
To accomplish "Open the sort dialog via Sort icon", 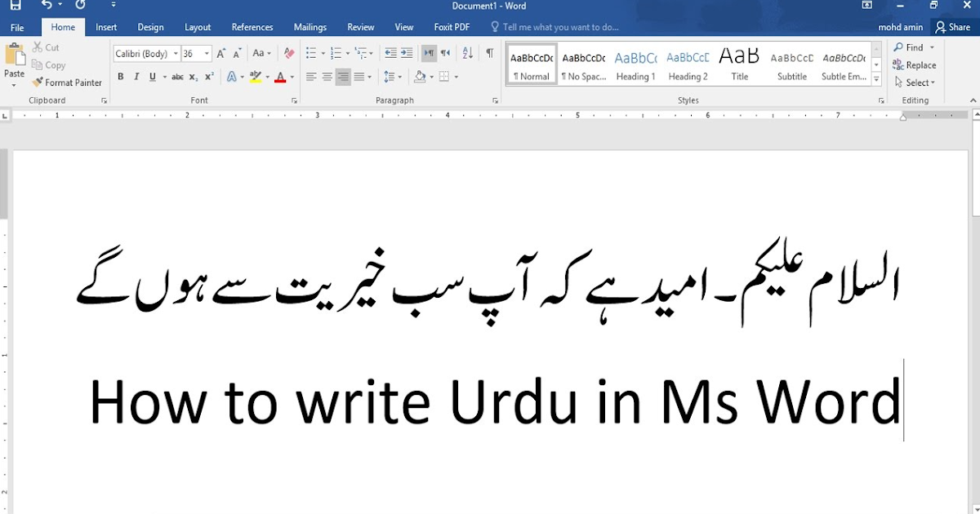I will (466, 54).
